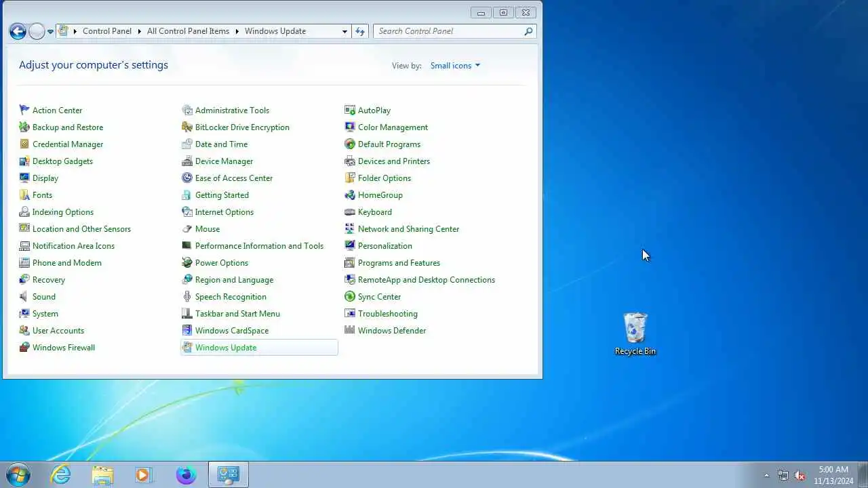Launch Internet Explorer from the taskbar
Image resolution: width=868 pixels, height=488 pixels.
point(61,474)
